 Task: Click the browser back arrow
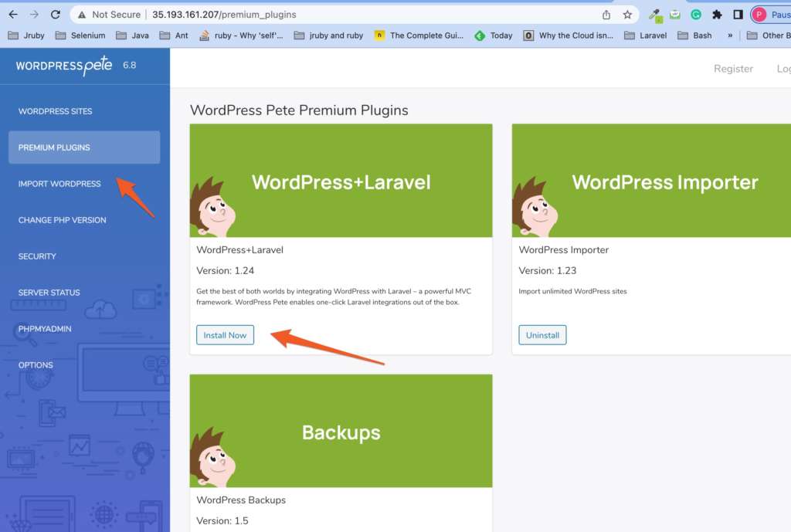(13, 15)
